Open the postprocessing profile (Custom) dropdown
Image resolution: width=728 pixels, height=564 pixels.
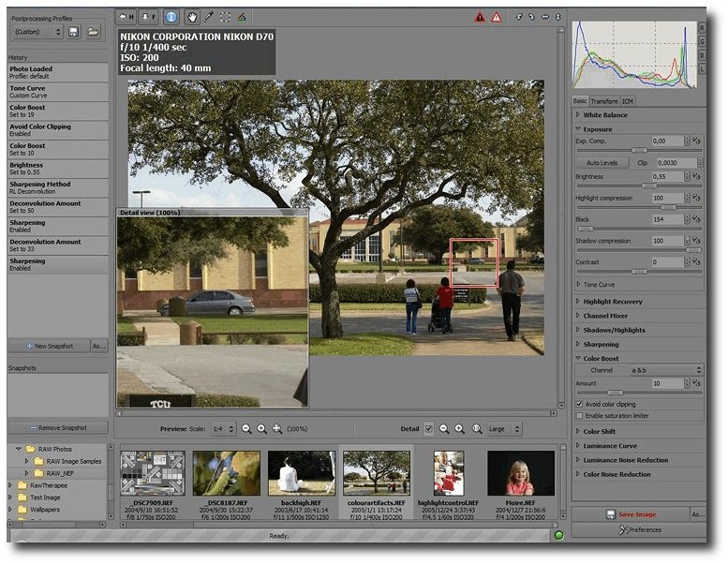37,32
